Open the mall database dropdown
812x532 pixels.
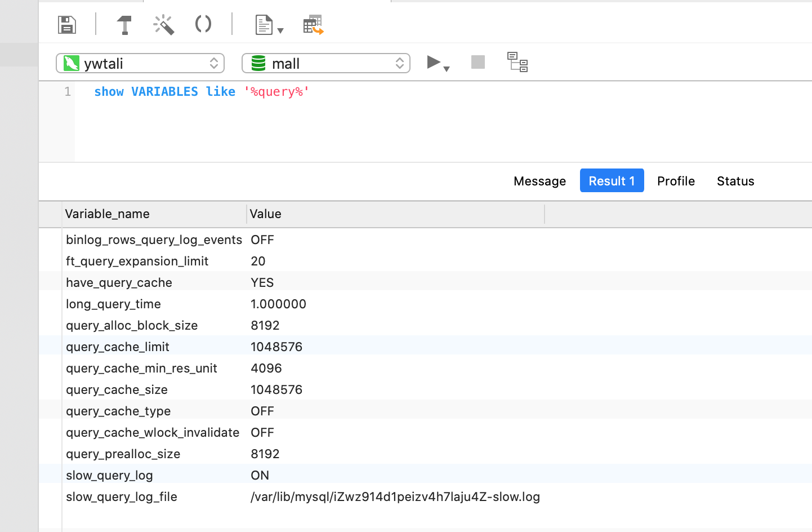click(x=326, y=63)
